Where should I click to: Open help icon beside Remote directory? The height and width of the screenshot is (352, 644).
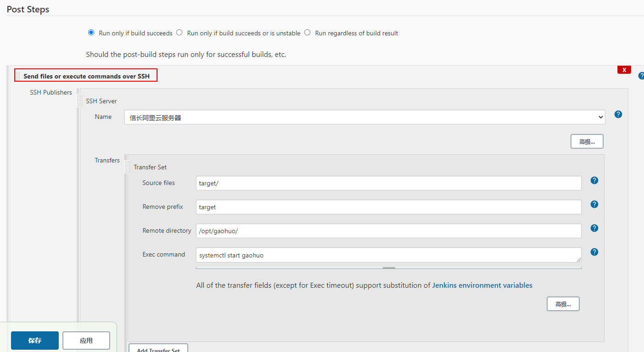pyautogui.click(x=594, y=228)
